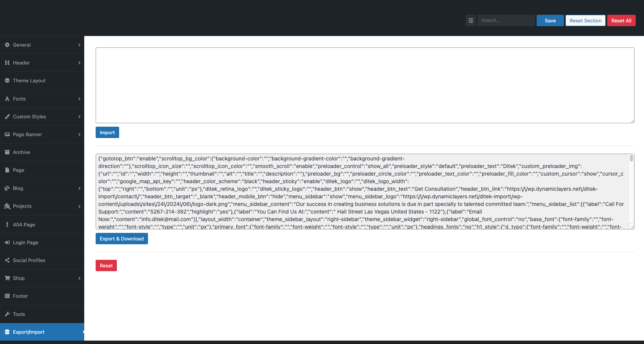Click the Fonts letter icon
The image size is (644, 344).
click(7, 99)
